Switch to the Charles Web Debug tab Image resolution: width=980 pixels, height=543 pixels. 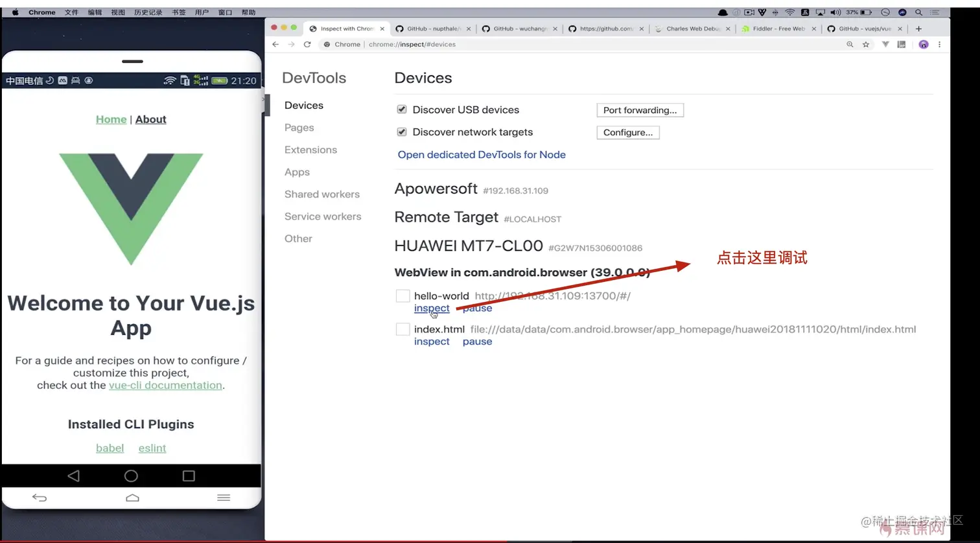tap(692, 29)
